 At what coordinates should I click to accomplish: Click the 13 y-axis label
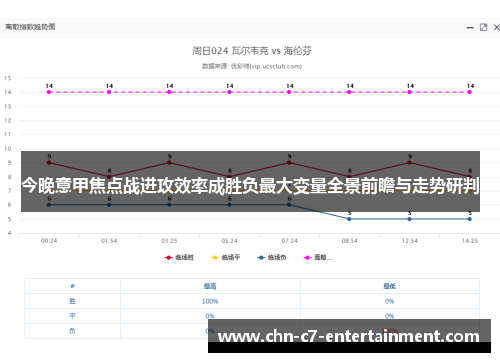pos(8,106)
